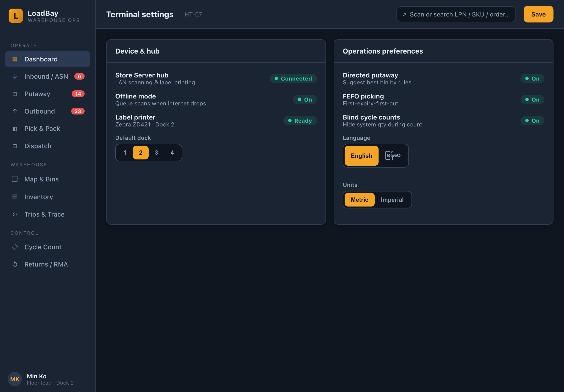564x392 pixels.
Task: Open Cycle Count
Action: point(48,247)
